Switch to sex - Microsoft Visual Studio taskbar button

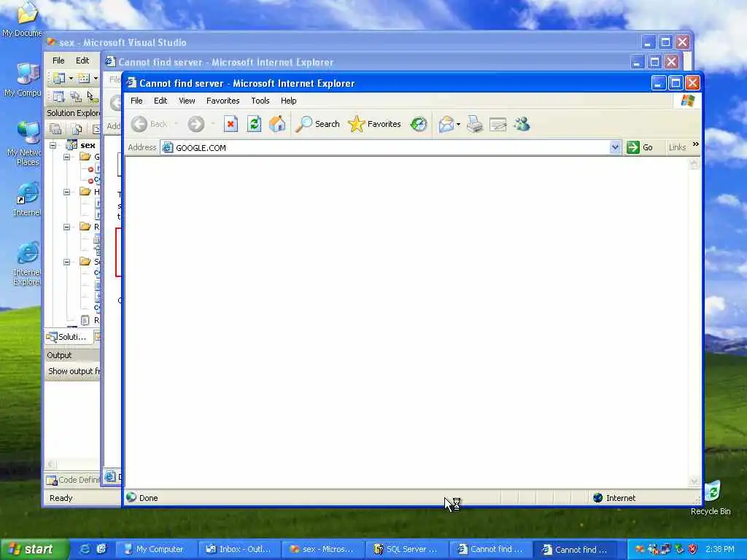322,550
